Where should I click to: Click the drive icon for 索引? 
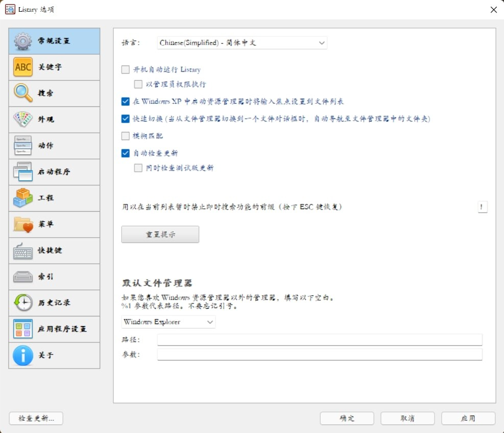[x=23, y=277]
